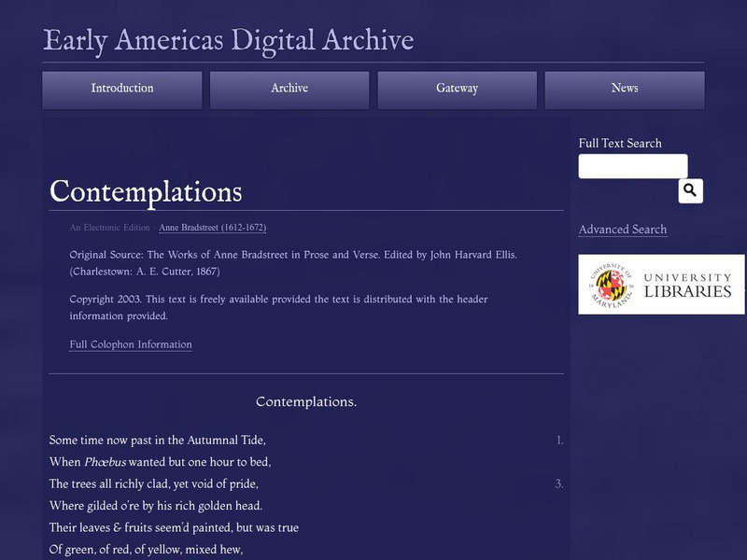This screenshot has width=747, height=560.
Task: Click the magnifying glass search icon
Action: click(x=688, y=190)
